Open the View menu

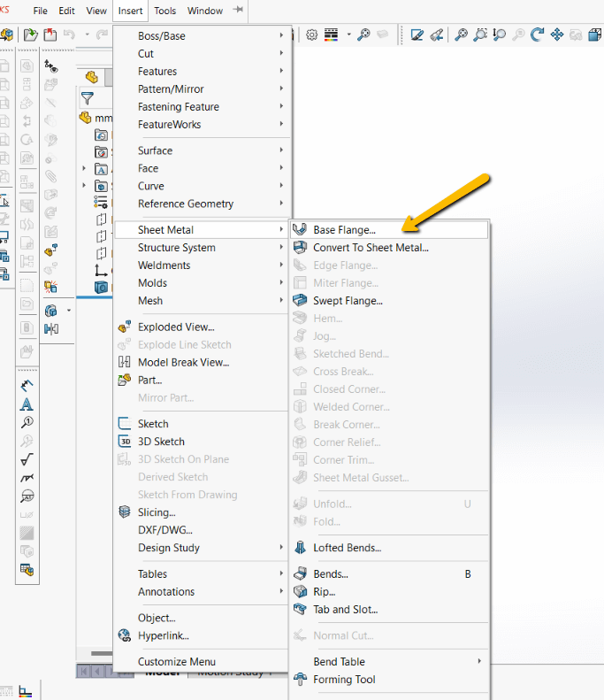tap(96, 11)
